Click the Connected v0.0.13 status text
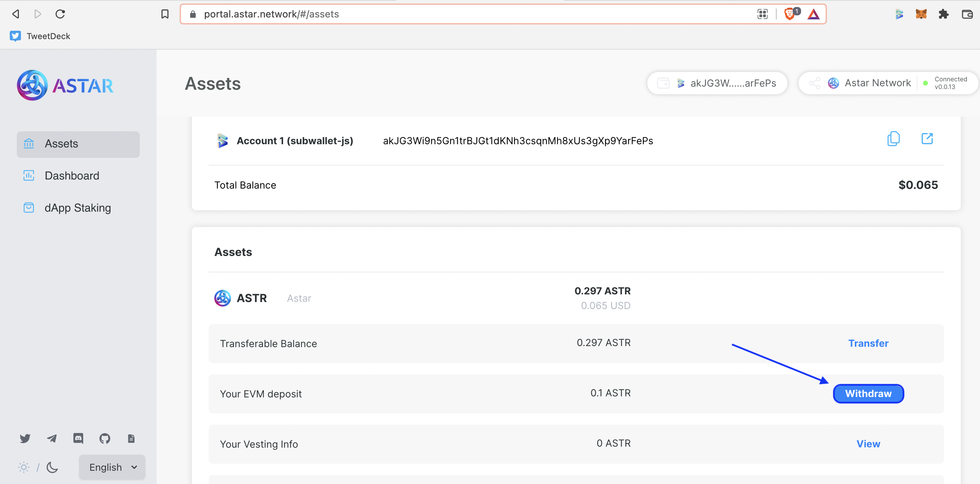This screenshot has width=980, height=484. (x=950, y=83)
